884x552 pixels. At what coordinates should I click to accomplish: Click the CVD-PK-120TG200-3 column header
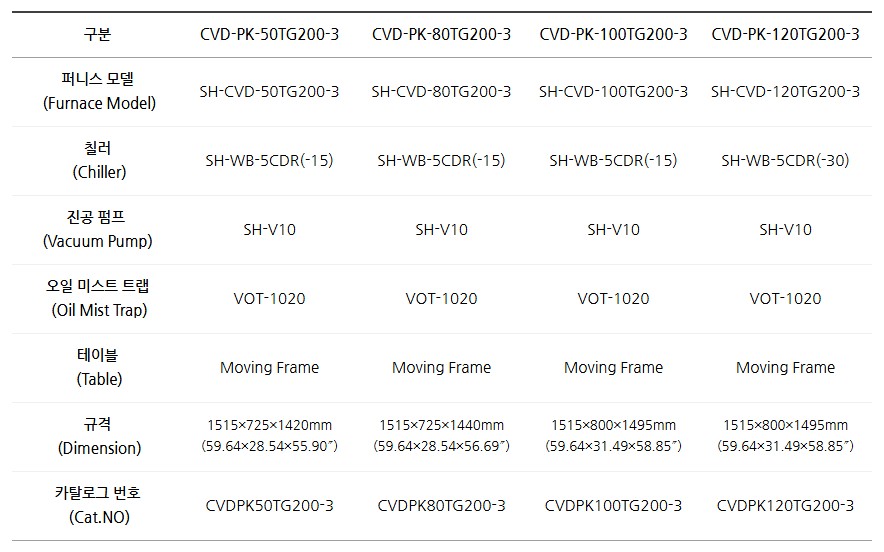tap(785, 34)
